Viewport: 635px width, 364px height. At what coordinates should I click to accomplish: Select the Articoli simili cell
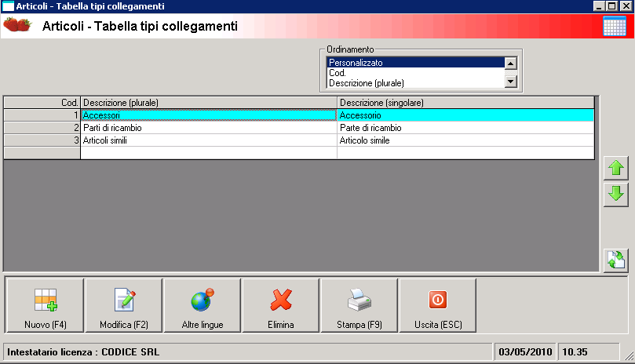209,140
